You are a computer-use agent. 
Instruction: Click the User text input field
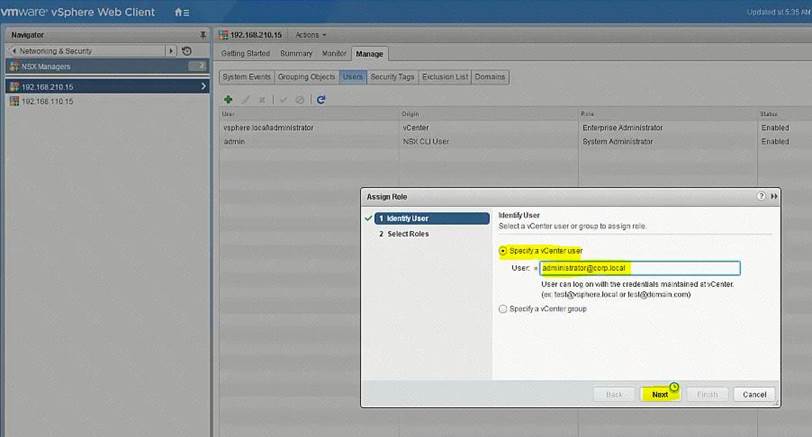(x=639, y=268)
